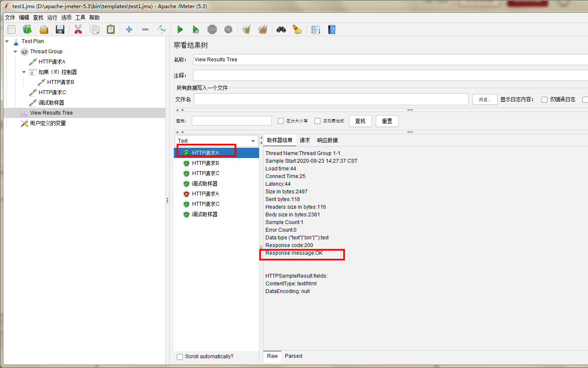Expand all nodes with the plus icon

(x=129, y=29)
